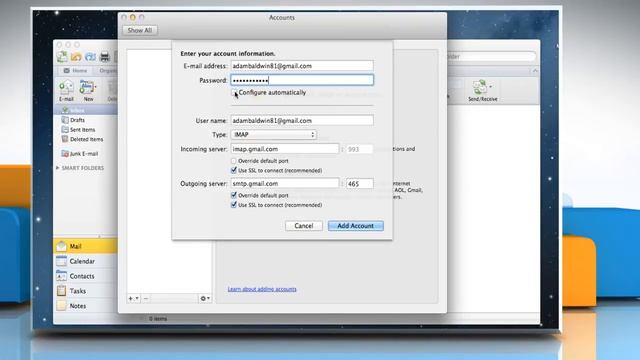Click the User name field
The image size is (640, 360).
point(302,120)
